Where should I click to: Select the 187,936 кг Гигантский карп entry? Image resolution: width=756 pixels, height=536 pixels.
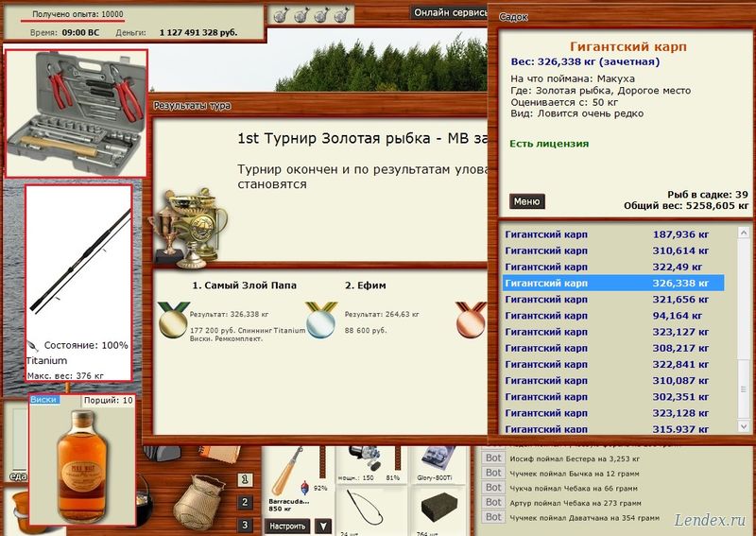point(614,234)
